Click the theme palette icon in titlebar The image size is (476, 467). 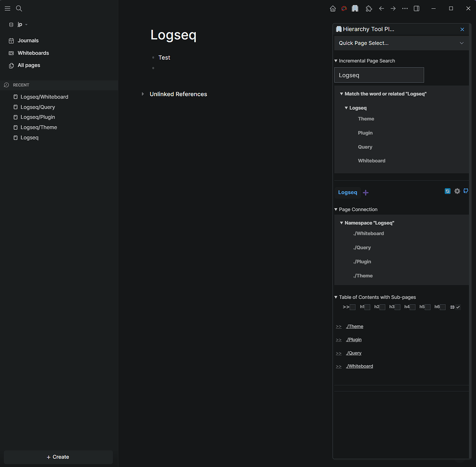(x=344, y=8)
